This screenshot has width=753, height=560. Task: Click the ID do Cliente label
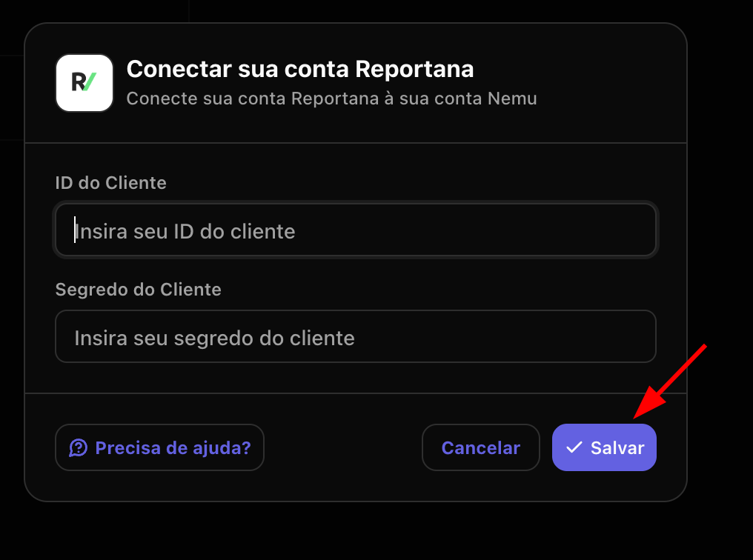[x=111, y=183]
